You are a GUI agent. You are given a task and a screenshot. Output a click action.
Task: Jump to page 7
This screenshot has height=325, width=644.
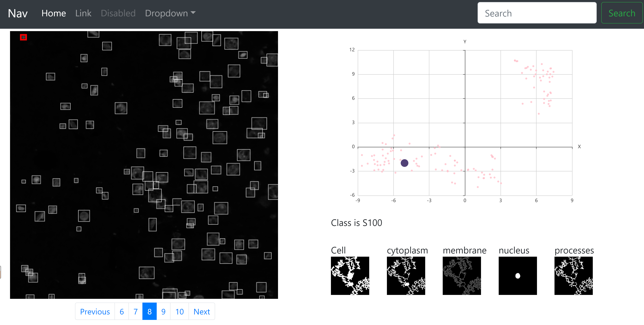pos(135,311)
